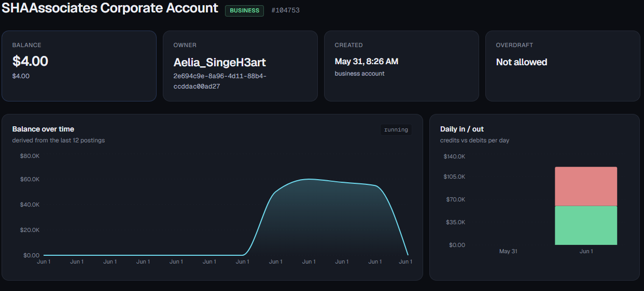Image resolution: width=644 pixels, height=291 pixels.
Task: Click owner name Aelia_SingeH3art
Action: pos(220,62)
